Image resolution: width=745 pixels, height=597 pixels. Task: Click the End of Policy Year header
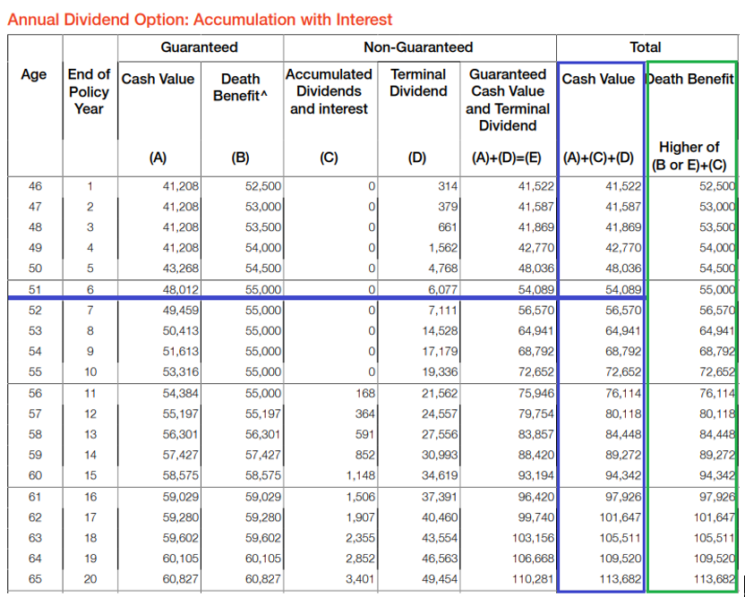coord(89,91)
